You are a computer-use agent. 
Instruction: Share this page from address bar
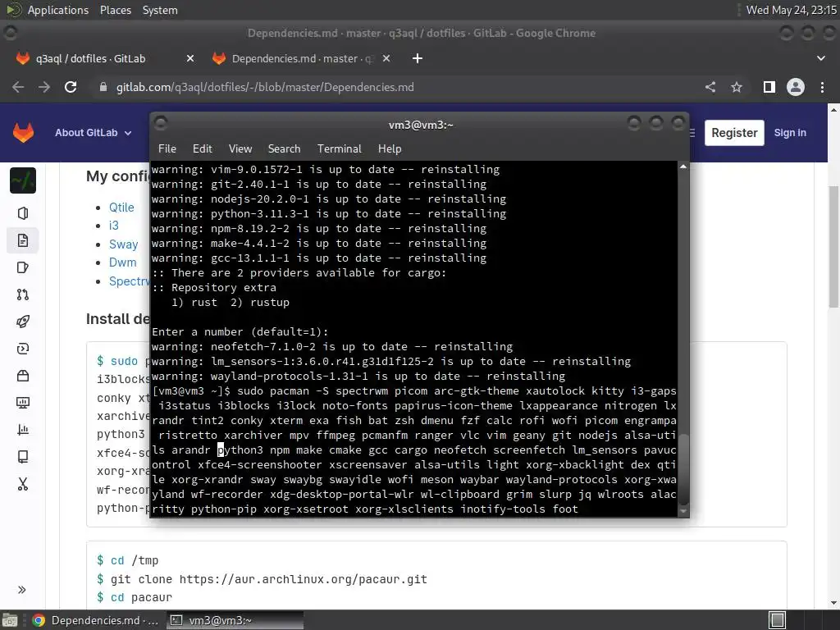(710, 87)
